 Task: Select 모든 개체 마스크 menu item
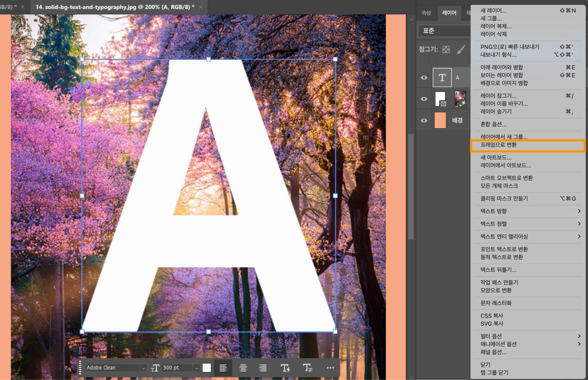528,186
